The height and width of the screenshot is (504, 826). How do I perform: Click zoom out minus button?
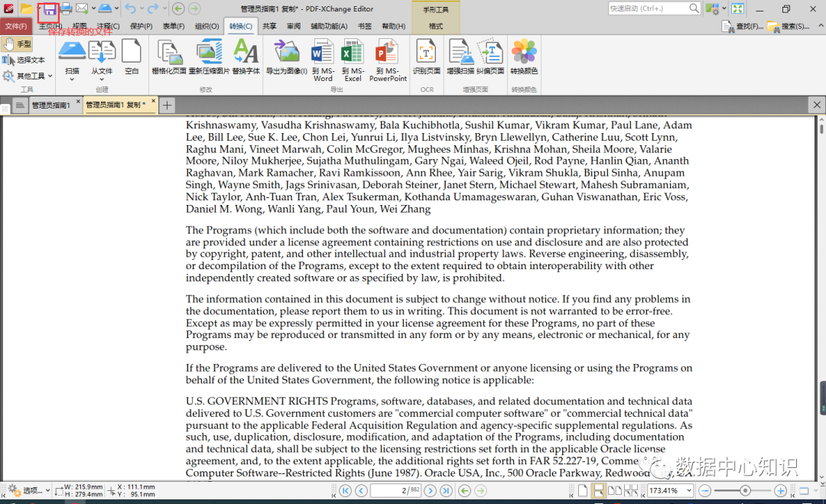click(x=705, y=491)
